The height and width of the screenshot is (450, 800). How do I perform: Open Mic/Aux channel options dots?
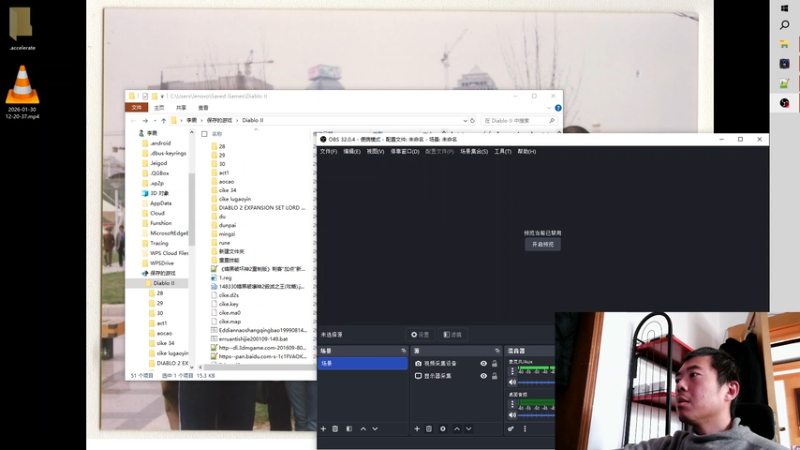pyautogui.click(x=512, y=371)
